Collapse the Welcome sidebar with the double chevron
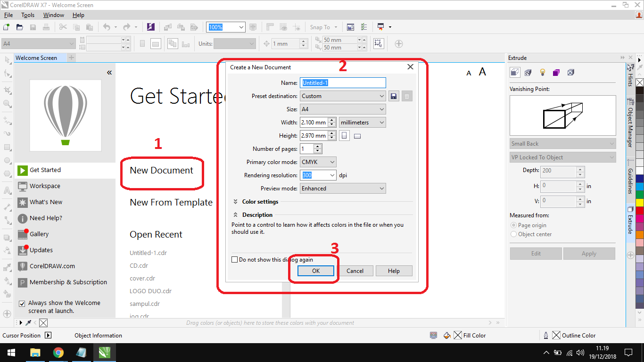The height and width of the screenshot is (362, 644). (x=109, y=73)
